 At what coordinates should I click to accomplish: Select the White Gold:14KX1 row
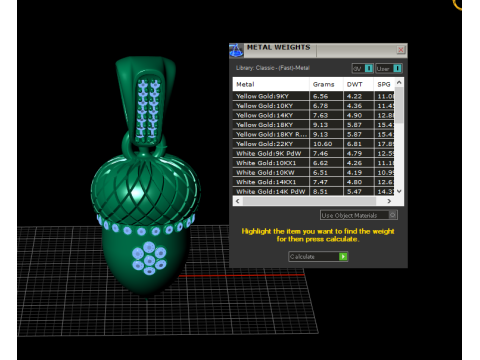313,182
